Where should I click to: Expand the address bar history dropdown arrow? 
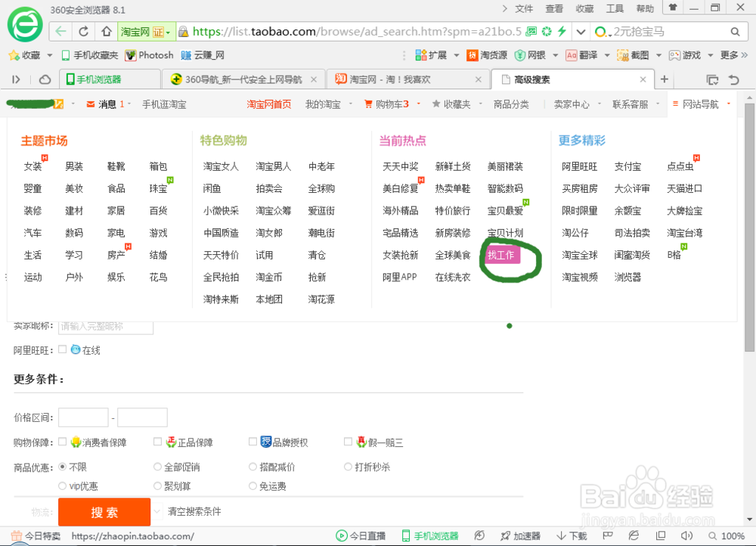point(581,32)
